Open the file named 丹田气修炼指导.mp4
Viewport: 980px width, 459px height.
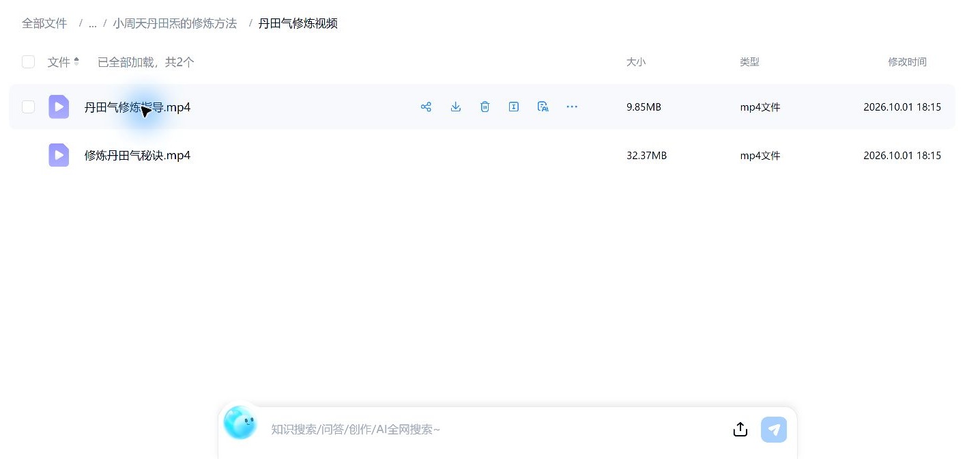137,107
